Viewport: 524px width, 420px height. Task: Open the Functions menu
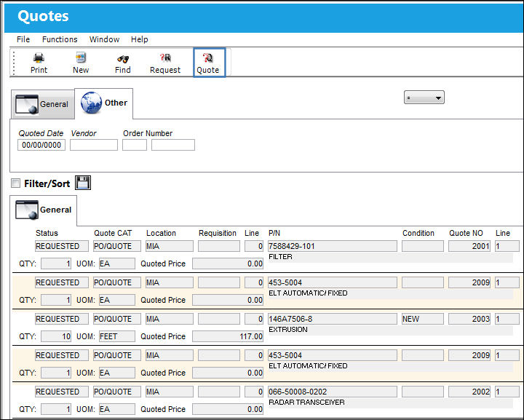coord(60,39)
